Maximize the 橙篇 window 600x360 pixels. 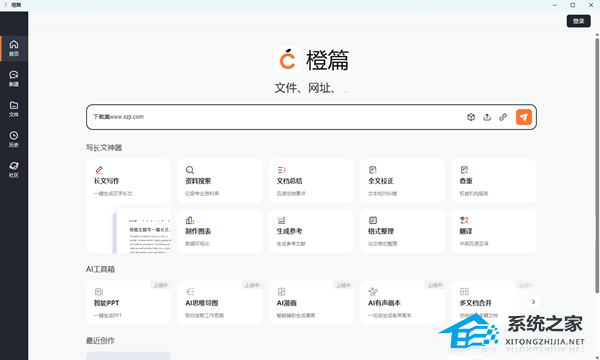(x=572, y=5)
